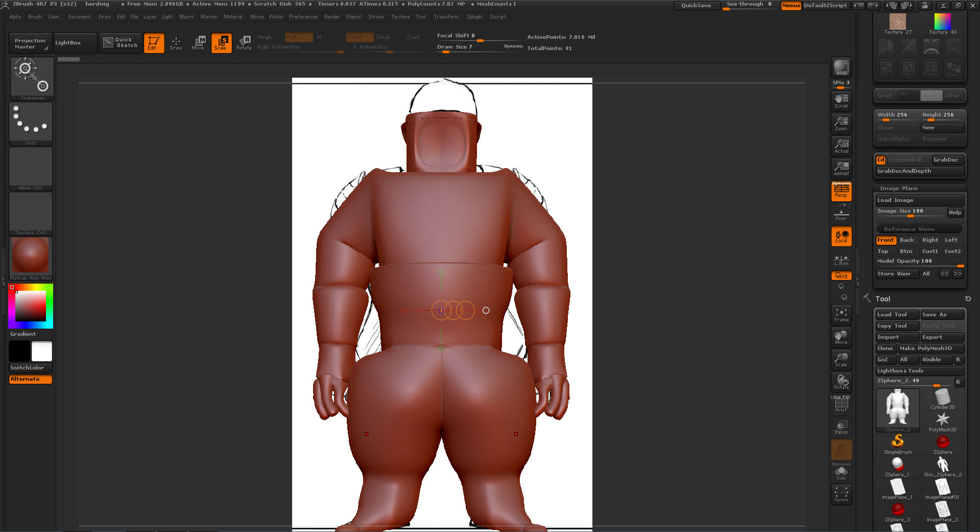The width and height of the screenshot is (980, 532).
Task: Toggle Zadd sculpting mode
Action: [359, 37]
